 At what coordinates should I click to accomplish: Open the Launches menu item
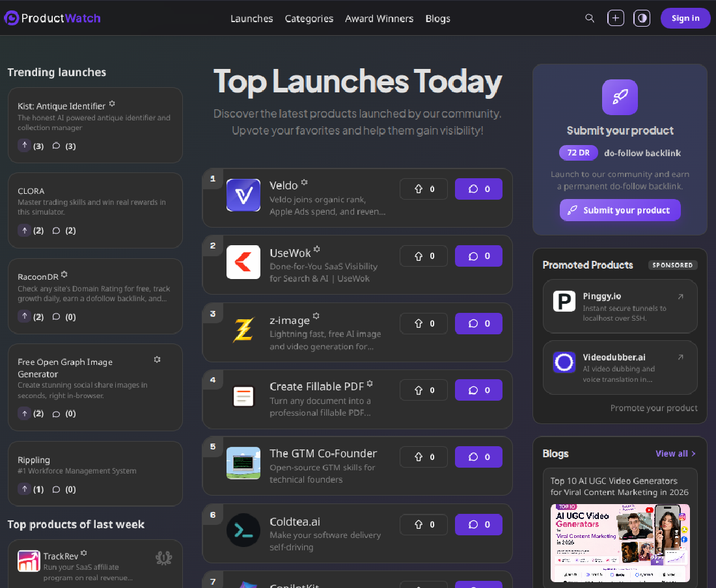pos(252,19)
